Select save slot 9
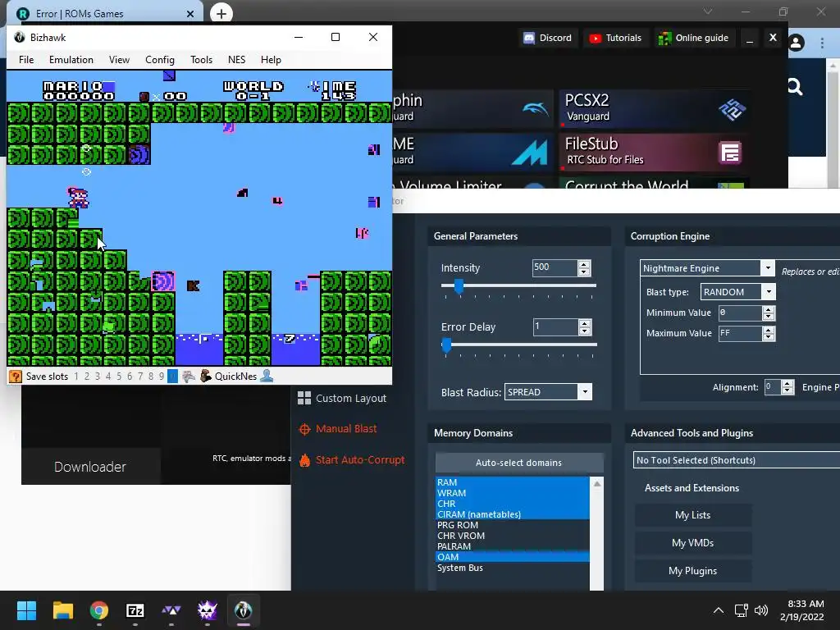Viewport: 840px width, 630px height. point(162,376)
